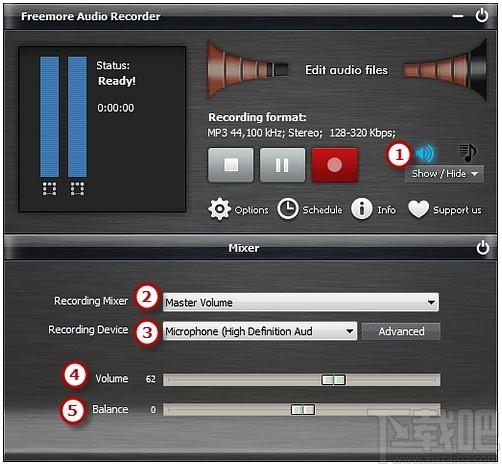The width and height of the screenshot is (502, 464).
Task: Click the Schedule text label
Action: [x=322, y=210]
